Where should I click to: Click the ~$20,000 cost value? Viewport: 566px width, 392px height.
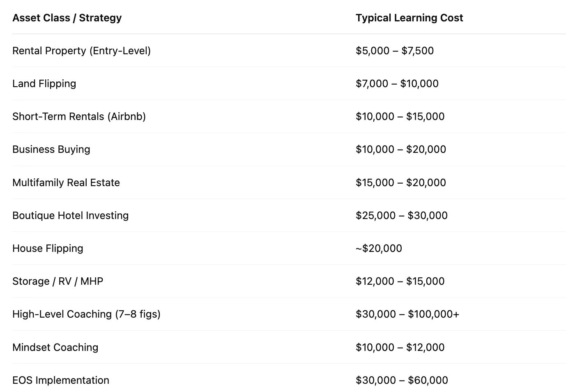[379, 248]
